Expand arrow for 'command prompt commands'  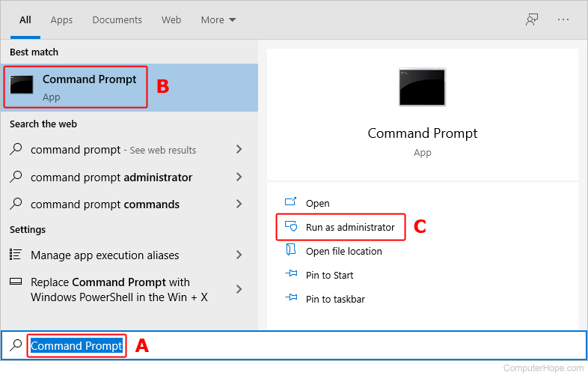click(x=239, y=204)
